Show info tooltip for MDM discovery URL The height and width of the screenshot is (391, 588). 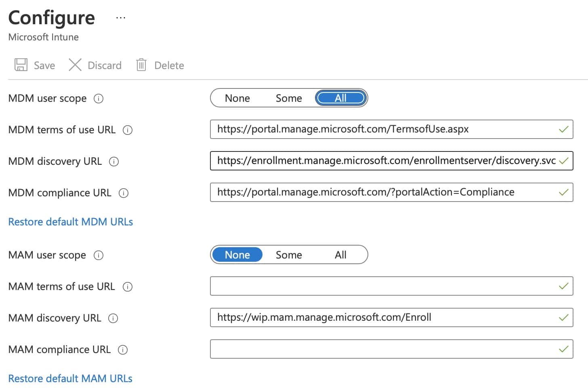coord(114,162)
